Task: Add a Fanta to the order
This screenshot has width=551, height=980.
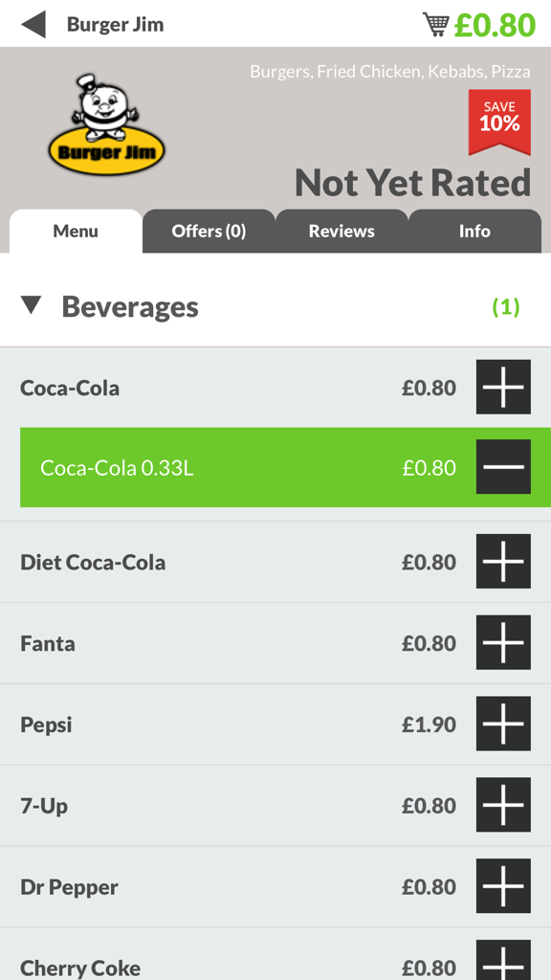Action: 503,643
